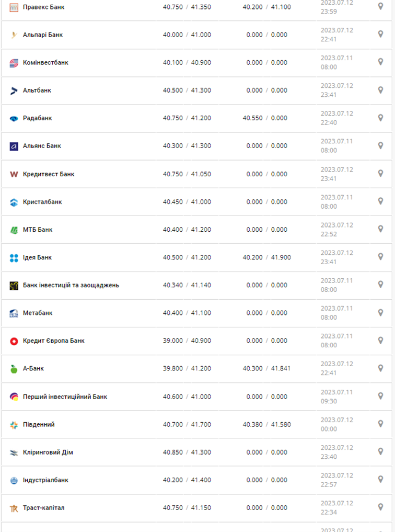Click the map pin for Південний
This screenshot has height=532, width=395.
(x=380, y=424)
